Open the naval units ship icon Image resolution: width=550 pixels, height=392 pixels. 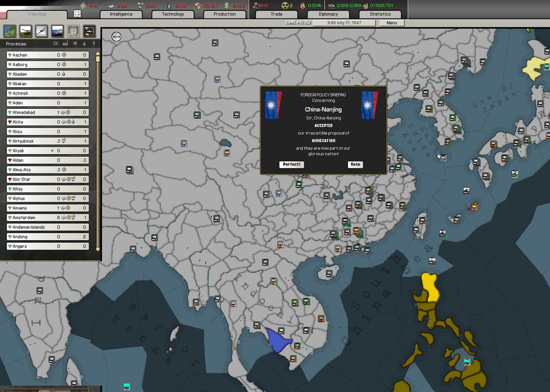pyautogui.click(x=57, y=31)
